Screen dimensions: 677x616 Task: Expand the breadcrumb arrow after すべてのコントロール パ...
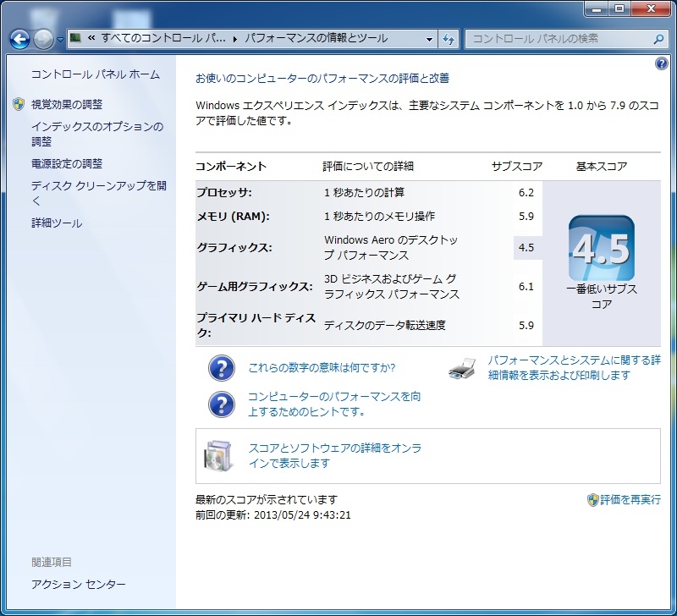point(235,39)
